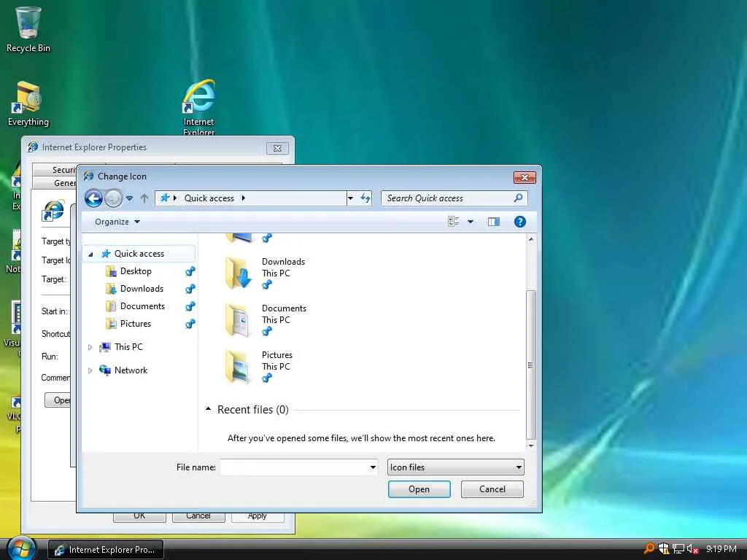The image size is (747, 560).
Task: Go back in the Change Icon dialog
Action: [93, 198]
